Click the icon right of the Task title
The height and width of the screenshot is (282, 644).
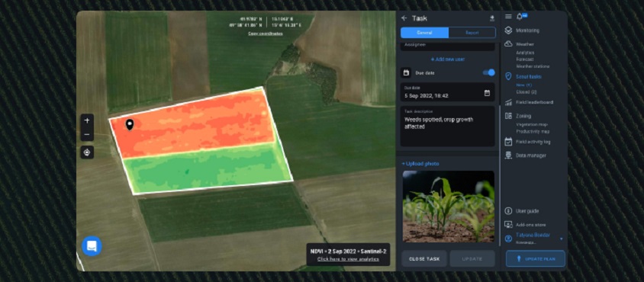click(492, 18)
